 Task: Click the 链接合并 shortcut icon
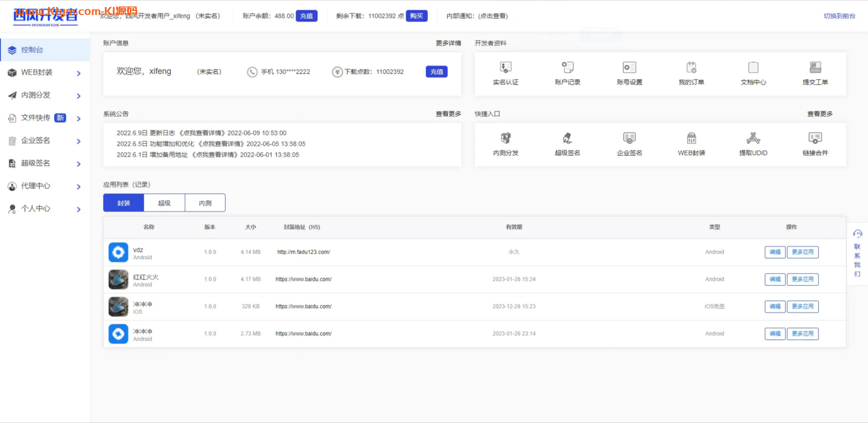click(x=815, y=139)
